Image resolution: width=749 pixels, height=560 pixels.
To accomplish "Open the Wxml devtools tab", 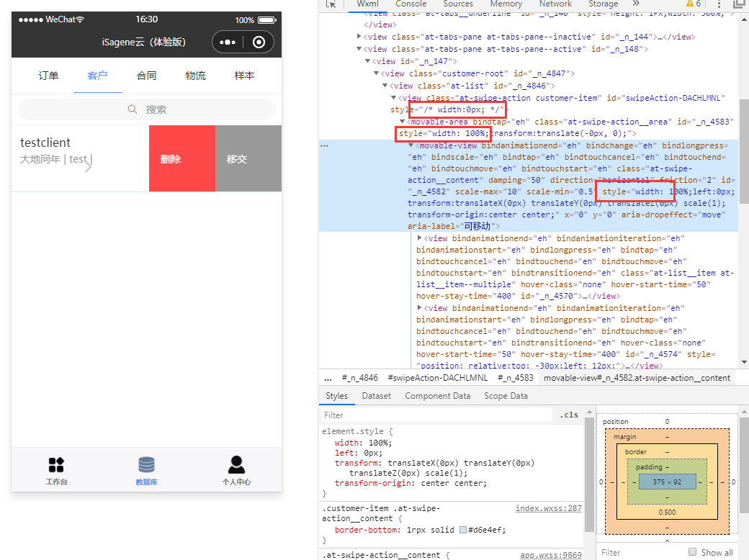I will point(367,4).
